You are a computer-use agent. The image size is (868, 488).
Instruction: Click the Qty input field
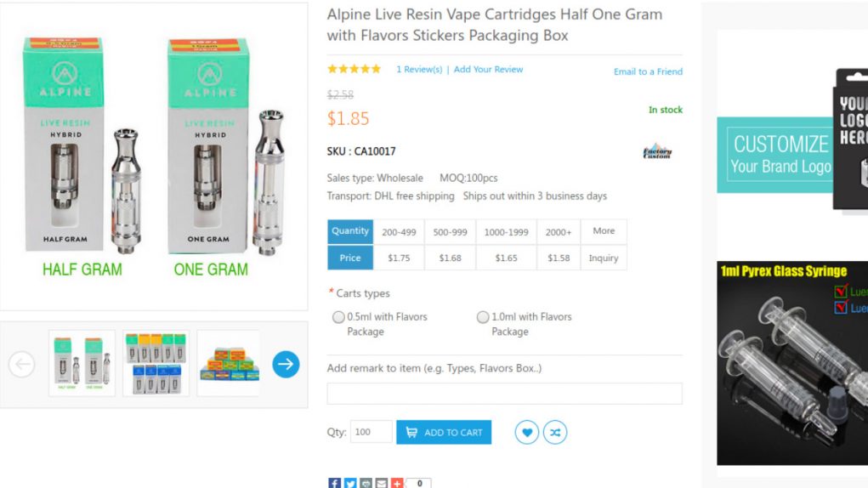pyautogui.click(x=371, y=432)
